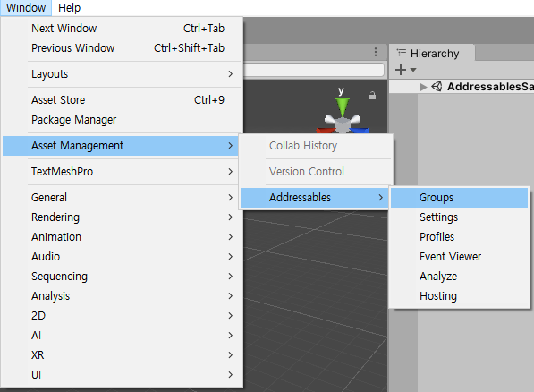Toggle the scene gizmo lock icon
This screenshot has width=534, height=392.
[x=373, y=96]
